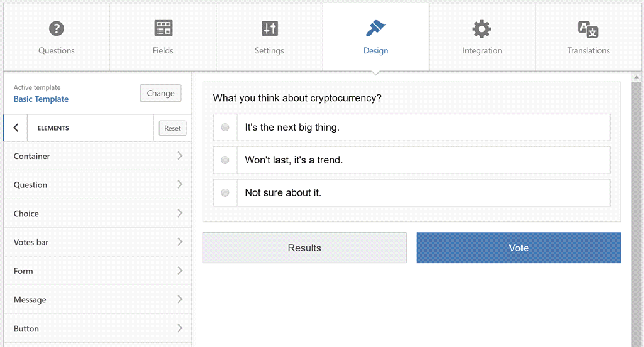Image resolution: width=644 pixels, height=347 pixels.
Task: Open the Message element section
Action: 97,300
